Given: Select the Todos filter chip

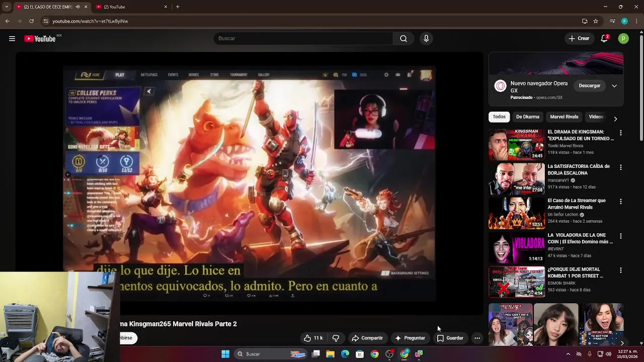Looking at the screenshot, I should (499, 117).
